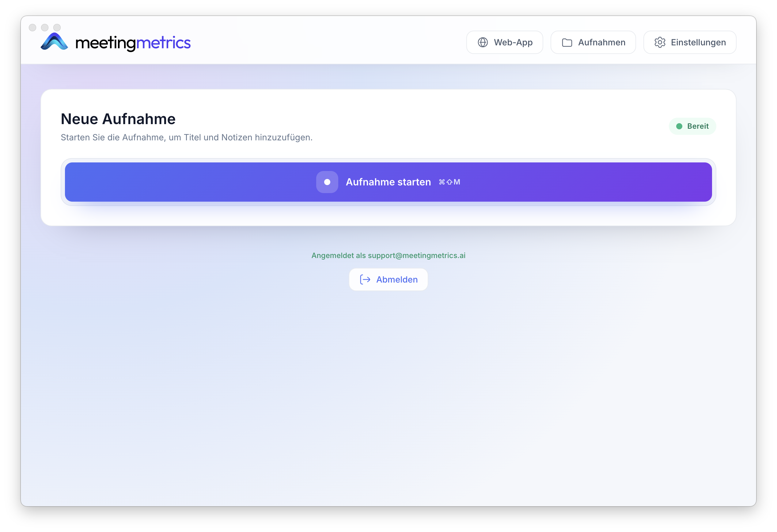777x532 pixels.
Task: Click the red close window button
Action: point(32,27)
